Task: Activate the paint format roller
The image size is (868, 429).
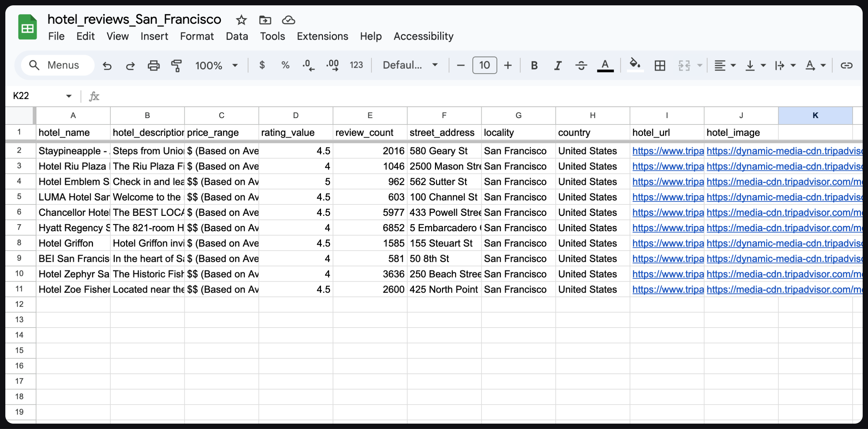Action: (x=176, y=65)
